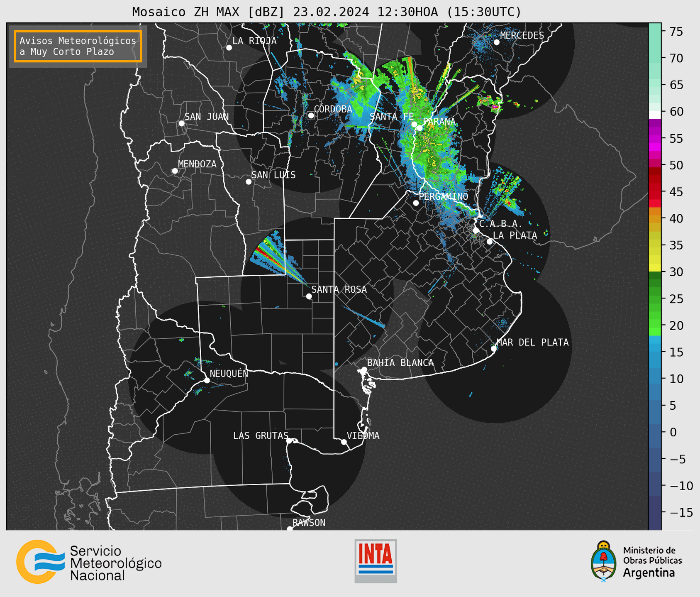Click the Mendoza city marker dot
700x597 pixels.
175,171
